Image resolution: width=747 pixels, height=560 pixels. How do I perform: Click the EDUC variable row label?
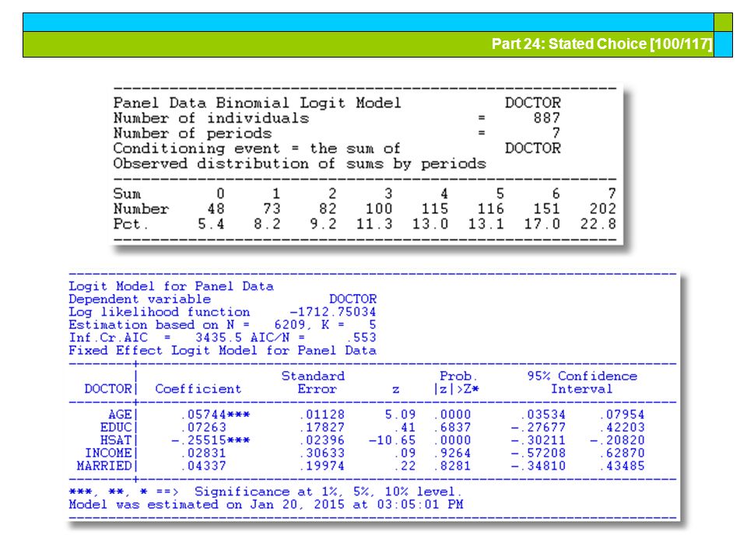click(116, 428)
